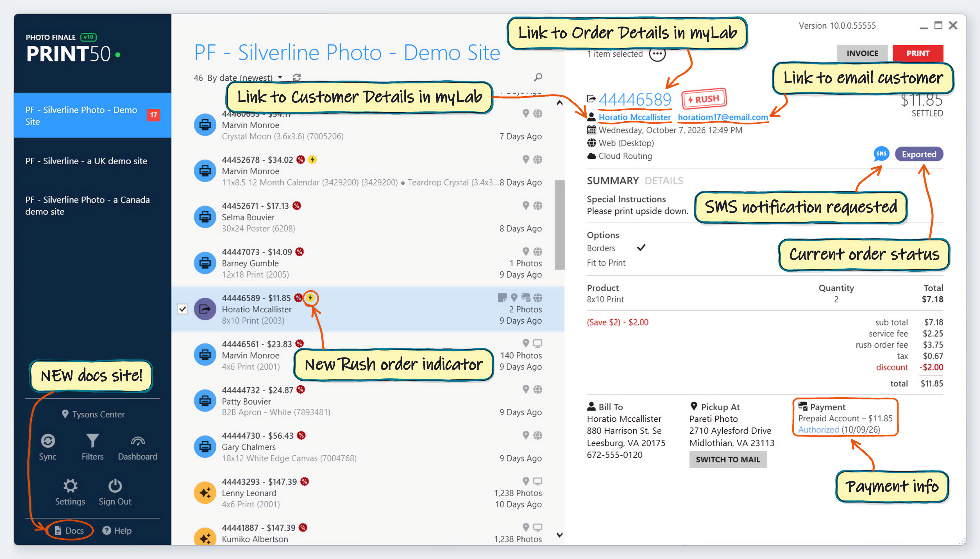Refresh the order list with refresh icon
Viewport: 980px width, 559px height.
(296, 78)
